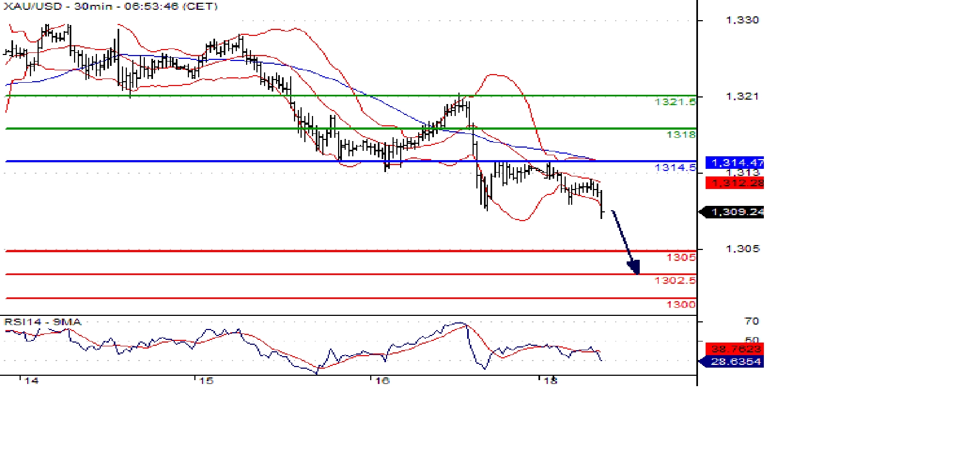Click the red 38.7623 RSI value tag
980x476 pixels.
(x=735, y=349)
